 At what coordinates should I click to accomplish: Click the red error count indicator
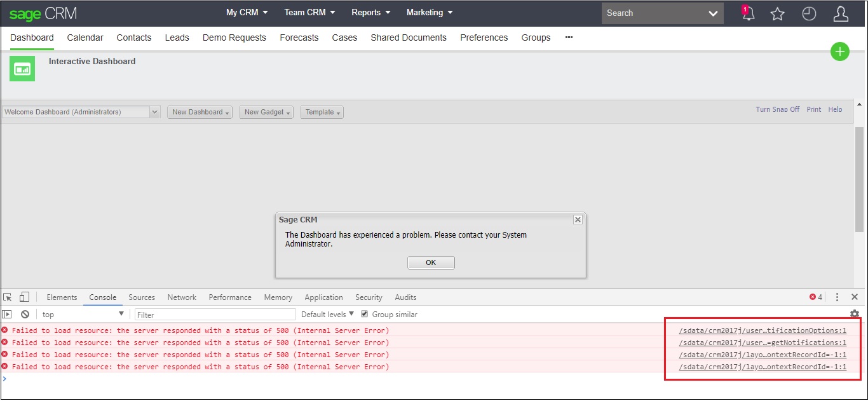816,297
